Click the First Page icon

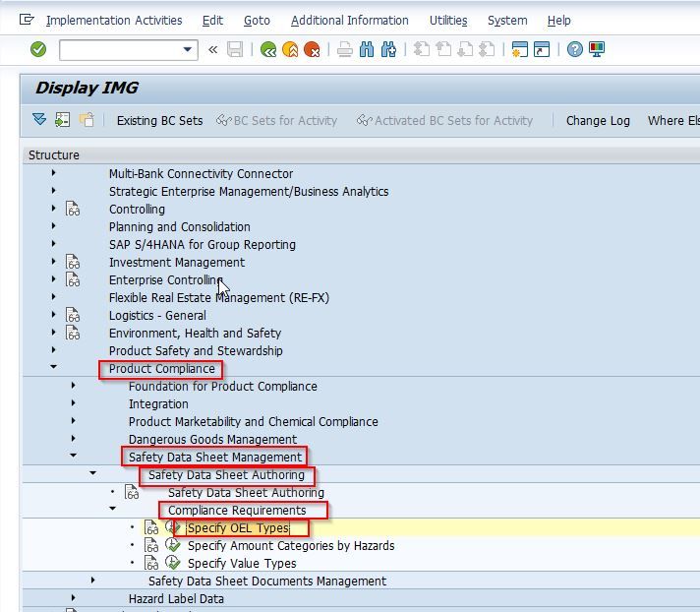pyautogui.click(x=422, y=49)
